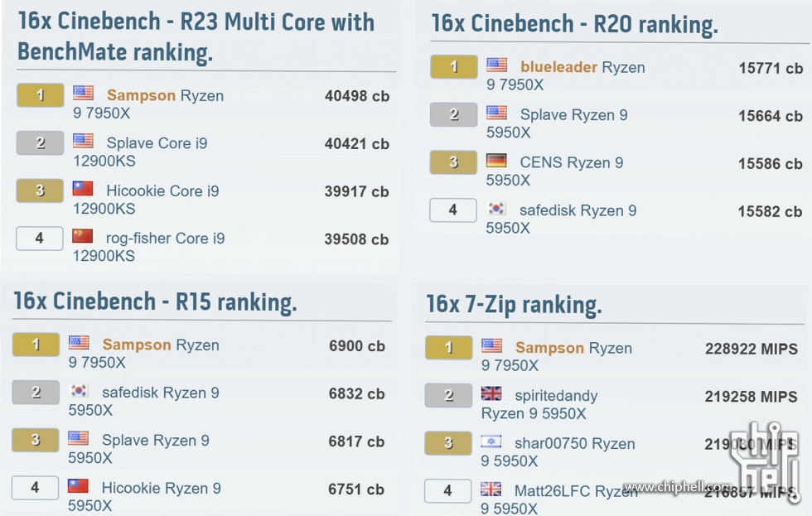Click the UK flag beside spiritedandy

(491, 393)
